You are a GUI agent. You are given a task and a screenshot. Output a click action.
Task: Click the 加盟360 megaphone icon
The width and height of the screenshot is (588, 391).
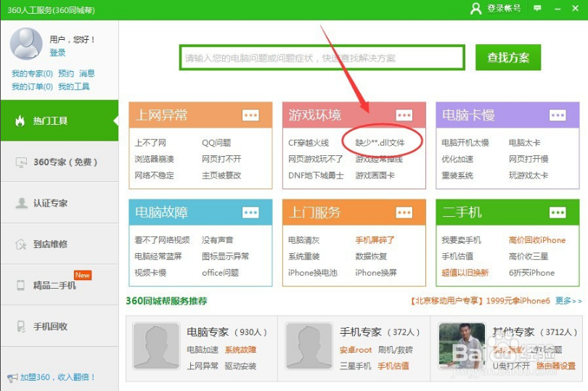coord(12,378)
